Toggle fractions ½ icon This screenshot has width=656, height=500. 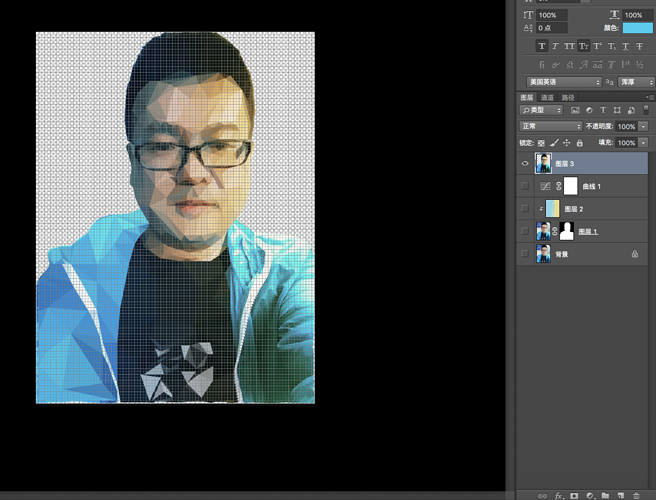coord(639,64)
